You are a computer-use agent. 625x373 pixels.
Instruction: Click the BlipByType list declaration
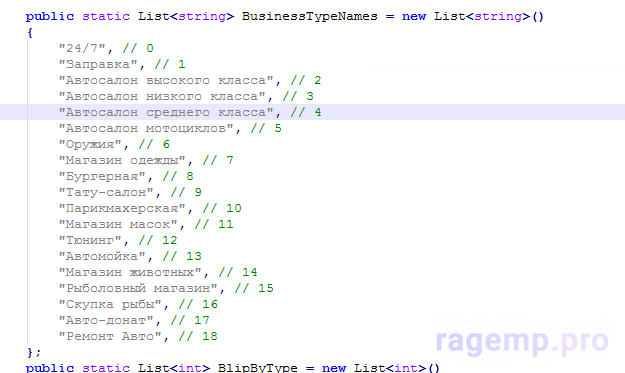[233, 367]
